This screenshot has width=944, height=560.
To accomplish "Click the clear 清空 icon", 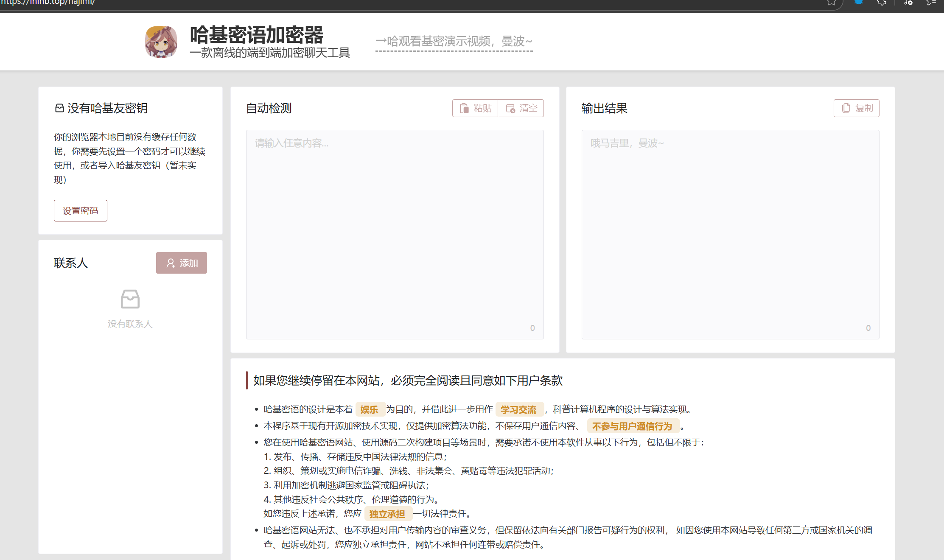I will click(x=510, y=108).
